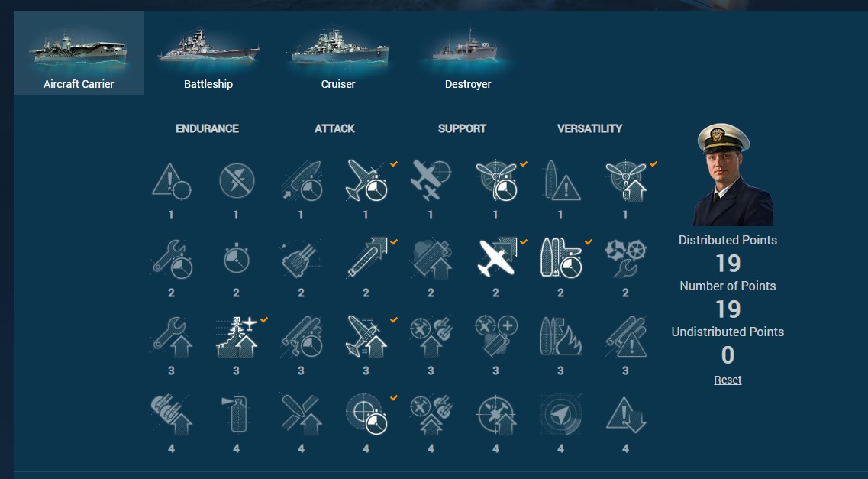
Task: Select the fire extinguisher skill in Endurance
Action: tap(237, 415)
